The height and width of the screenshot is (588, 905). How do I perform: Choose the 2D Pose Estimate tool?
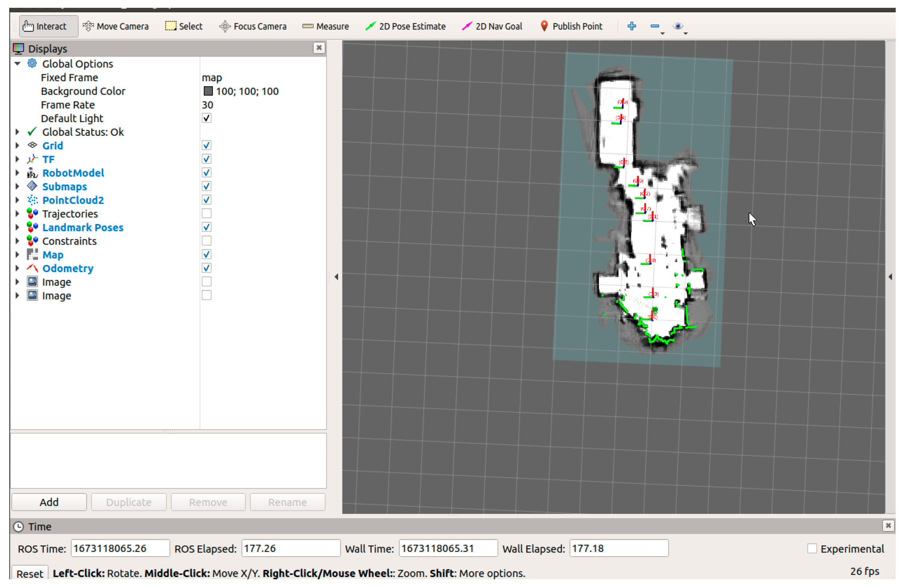405,26
